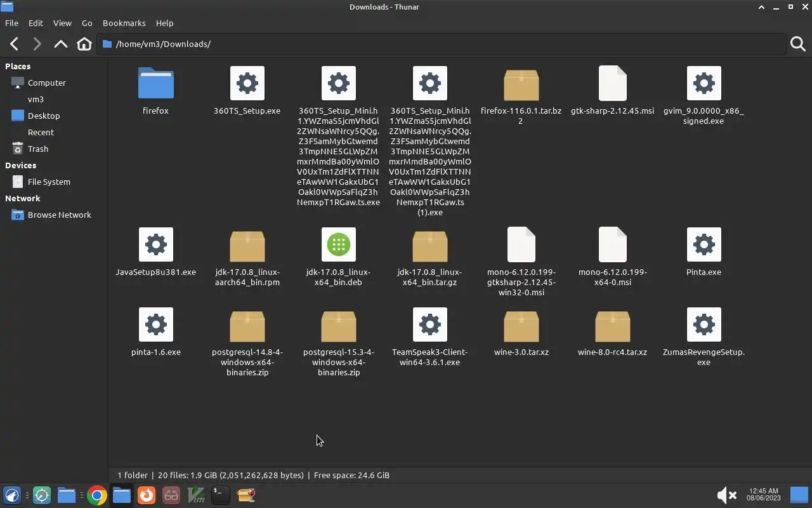Viewport: 812px width, 508px height.
Task: Select pinta-1.6.exe file
Action: [x=155, y=324]
